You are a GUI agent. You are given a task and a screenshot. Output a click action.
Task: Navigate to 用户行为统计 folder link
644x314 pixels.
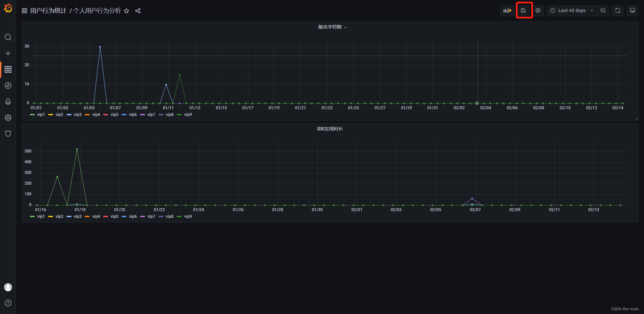click(49, 11)
